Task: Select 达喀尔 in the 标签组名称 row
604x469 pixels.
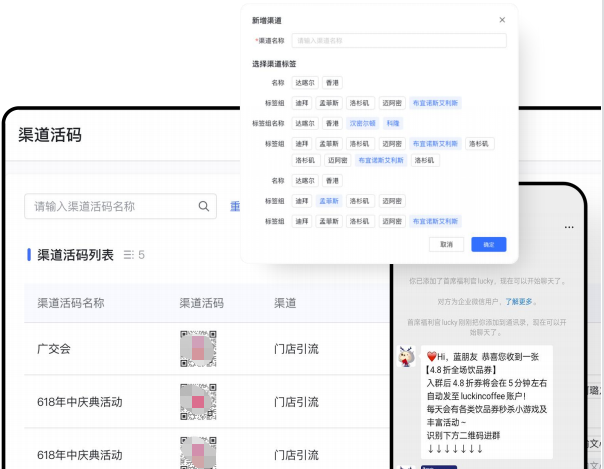Action: coord(304,123)
